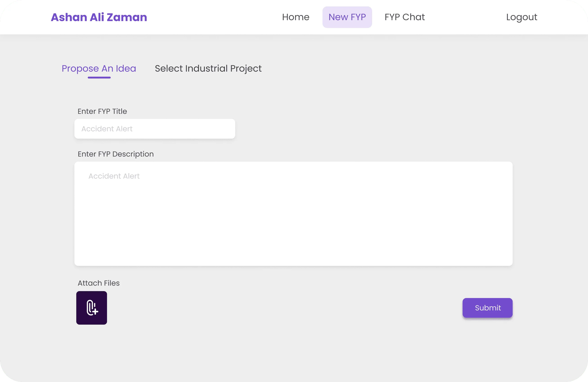
Task: Select the highlighted New FYP nav item
Action: click(x=347, y=17)
